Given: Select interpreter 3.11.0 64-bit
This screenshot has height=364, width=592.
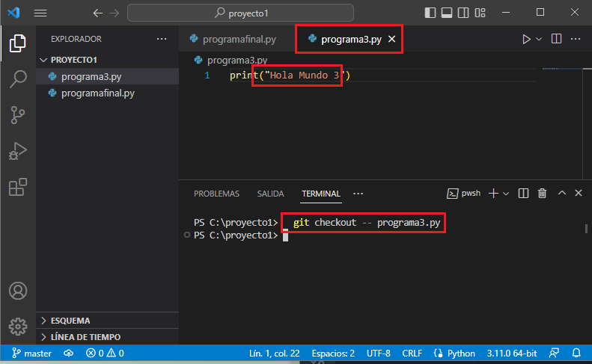Looking at the screenshot, I should 512,354.
